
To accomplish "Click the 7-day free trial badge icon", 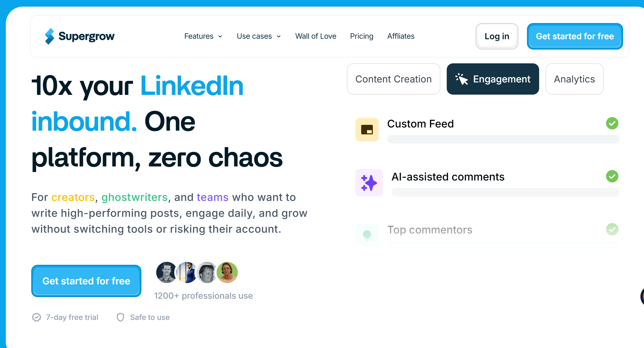I will [37, 317].
